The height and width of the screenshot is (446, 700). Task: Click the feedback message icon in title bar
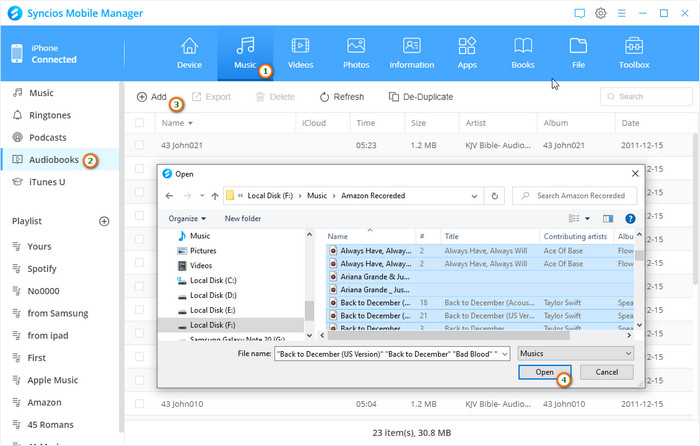click(x=579, y=13)
